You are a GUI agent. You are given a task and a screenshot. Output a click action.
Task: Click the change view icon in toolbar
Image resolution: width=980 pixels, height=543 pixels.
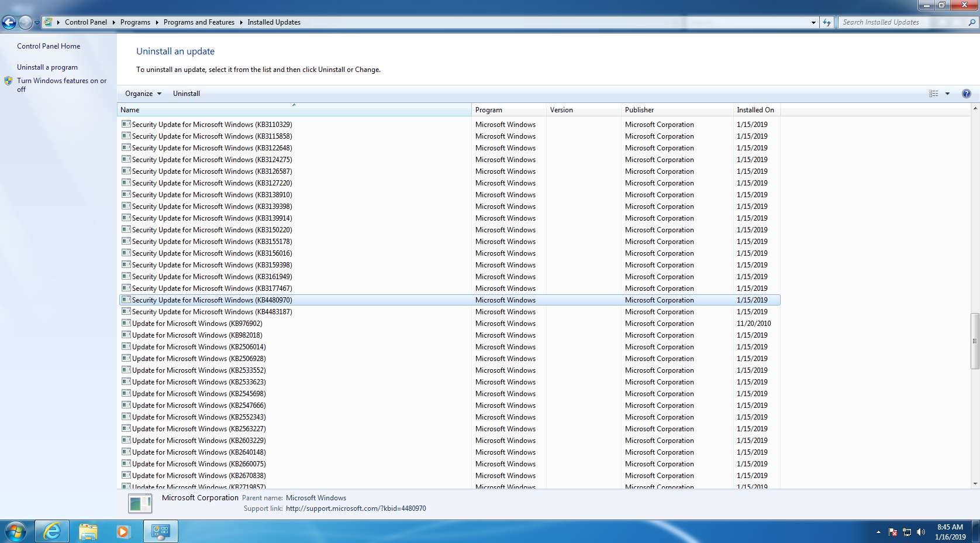tap(933, 94)
